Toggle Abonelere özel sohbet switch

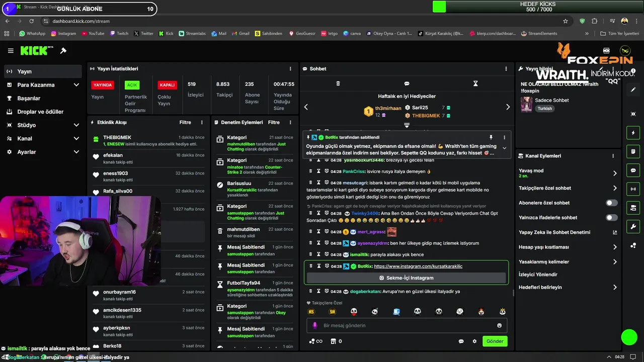(x=611, y=203)
